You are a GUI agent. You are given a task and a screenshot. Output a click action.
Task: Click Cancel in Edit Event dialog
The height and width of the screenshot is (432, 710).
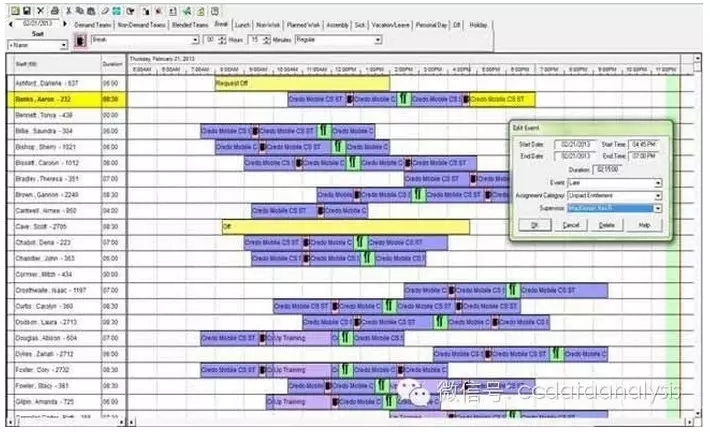coord(571,225)
